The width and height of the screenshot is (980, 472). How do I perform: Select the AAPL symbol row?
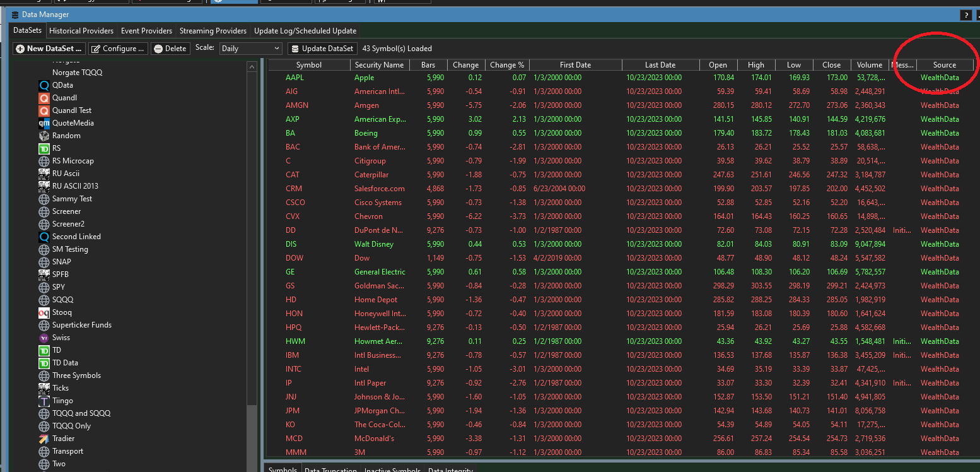click(621, 78)
